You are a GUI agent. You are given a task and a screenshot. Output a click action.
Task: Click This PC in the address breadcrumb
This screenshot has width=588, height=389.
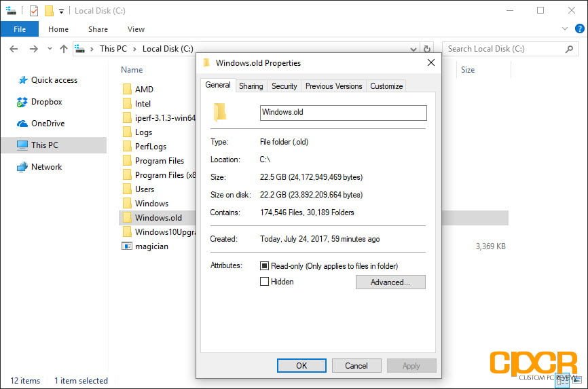point(113,49)
